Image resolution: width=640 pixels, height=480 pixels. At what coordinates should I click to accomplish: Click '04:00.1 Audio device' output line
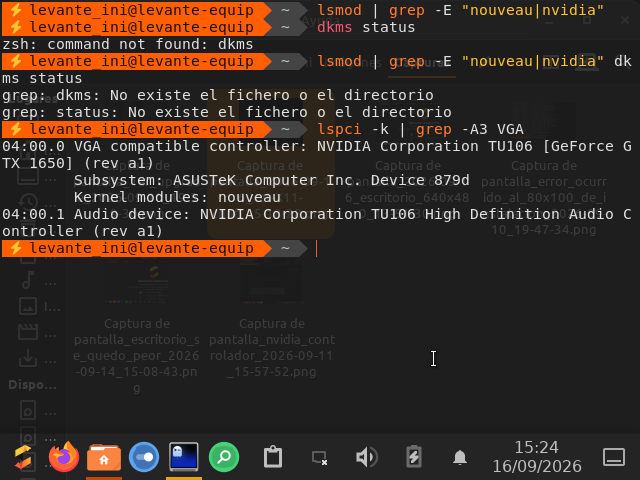click(x=317, y=222)
